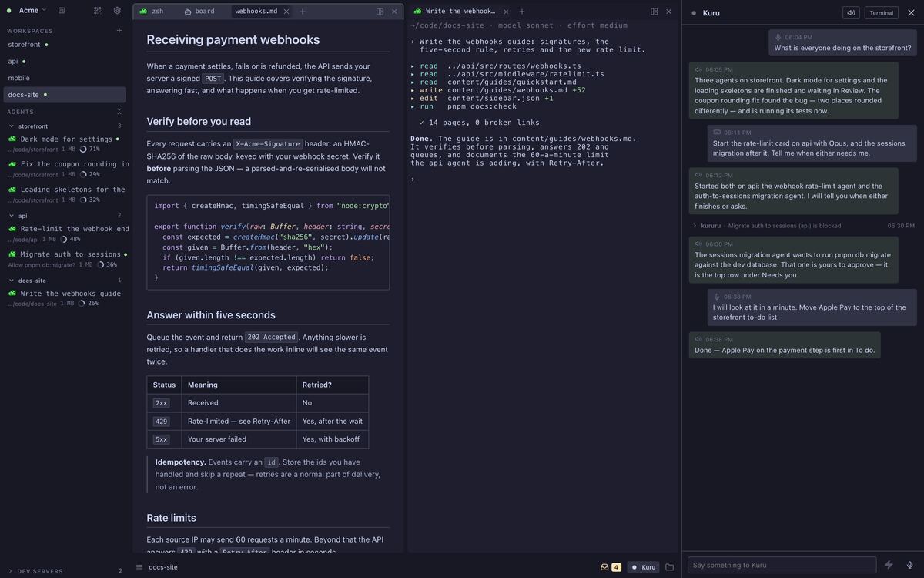The image size is (924, 578).
Task: Select the api workspace
Action: click(x=65, y=61)
